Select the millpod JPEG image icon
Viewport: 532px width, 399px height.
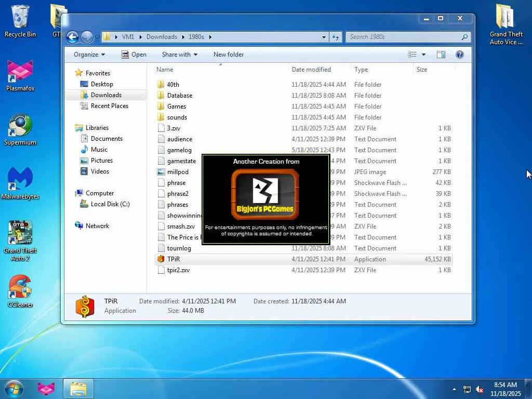[161, 172]
